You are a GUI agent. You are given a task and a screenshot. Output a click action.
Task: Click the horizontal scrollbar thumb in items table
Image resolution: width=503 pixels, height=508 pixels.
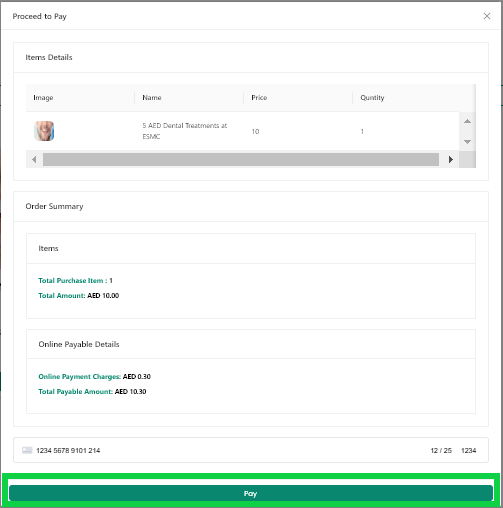click(x=241, y=159)
